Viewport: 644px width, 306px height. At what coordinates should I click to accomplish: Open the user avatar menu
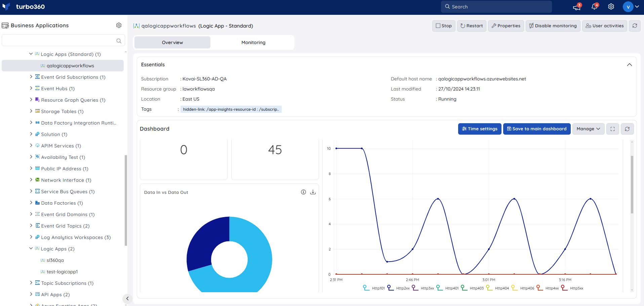tap(631, 7)
